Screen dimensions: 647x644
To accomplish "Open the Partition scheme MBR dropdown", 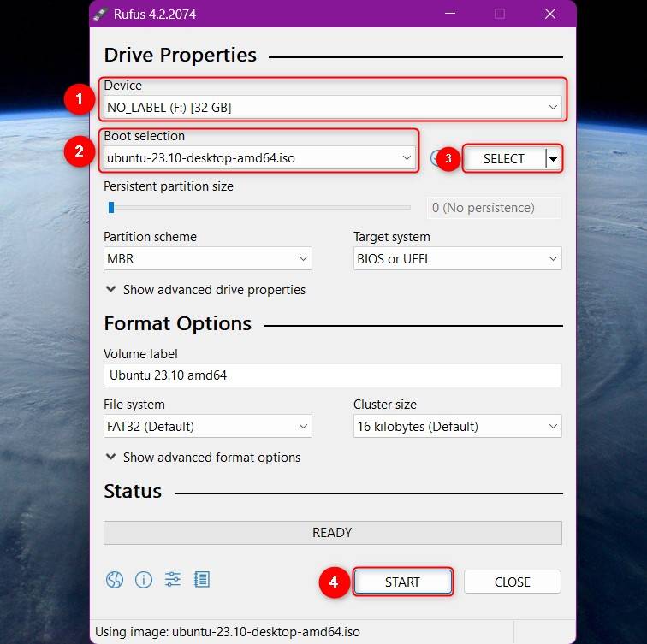I will 207,258.
